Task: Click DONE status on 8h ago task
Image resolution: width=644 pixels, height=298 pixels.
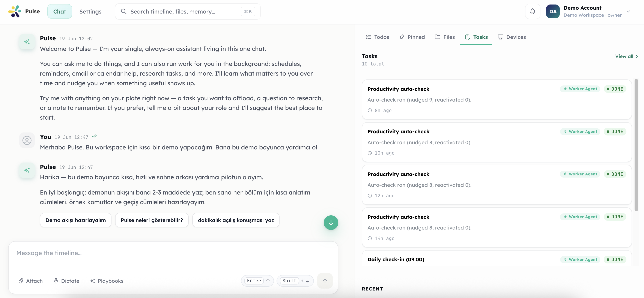Action: pyautogui.click(x=615, y=89)
